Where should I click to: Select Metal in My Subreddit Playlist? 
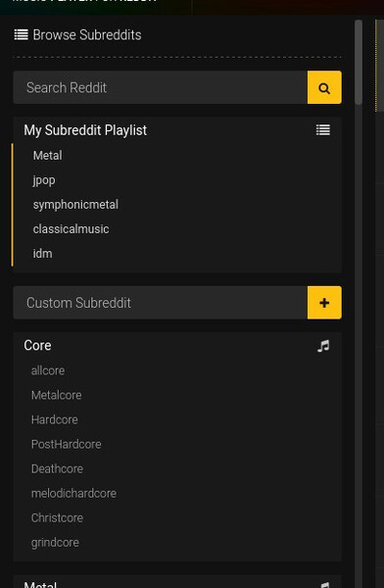point(47,155)
